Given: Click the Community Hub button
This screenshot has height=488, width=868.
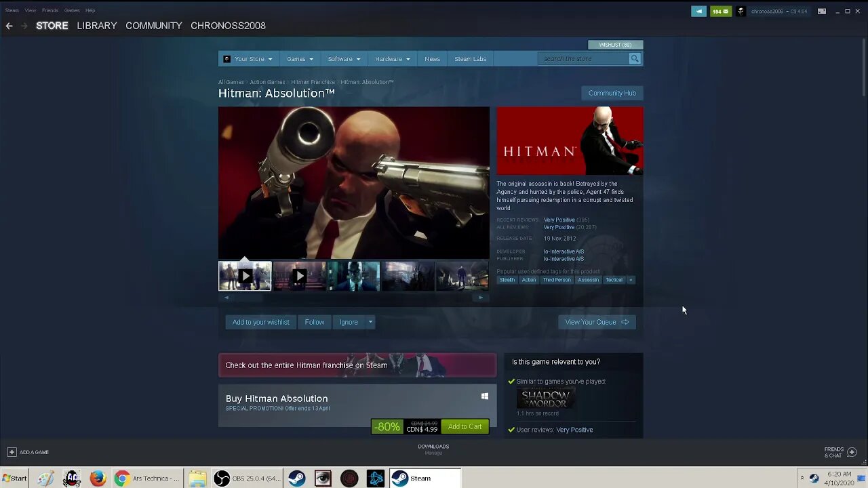Looking at the screenshot, I should coord(612,93).
